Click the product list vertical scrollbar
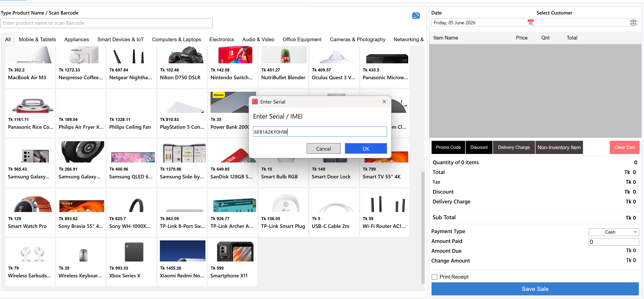The height and width of the screenshot is (299, 644). [423, 228]
